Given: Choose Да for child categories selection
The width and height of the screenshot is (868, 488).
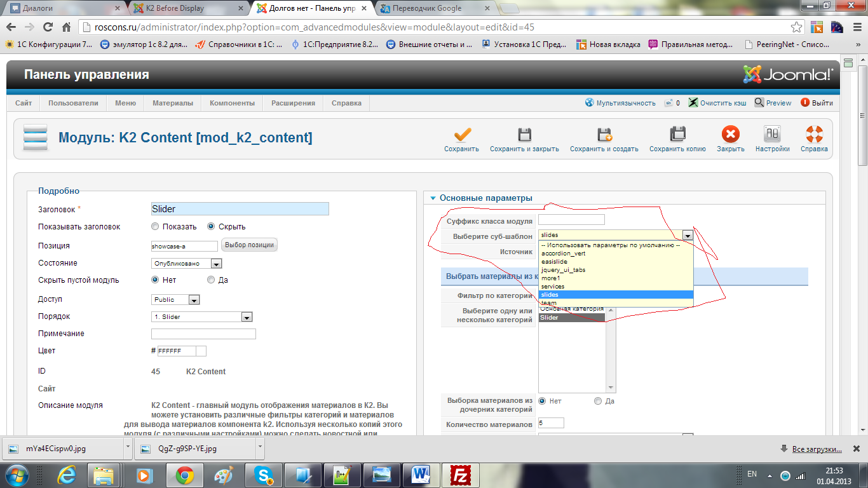Looking at the screenshot, I should [x=598, y=402].
